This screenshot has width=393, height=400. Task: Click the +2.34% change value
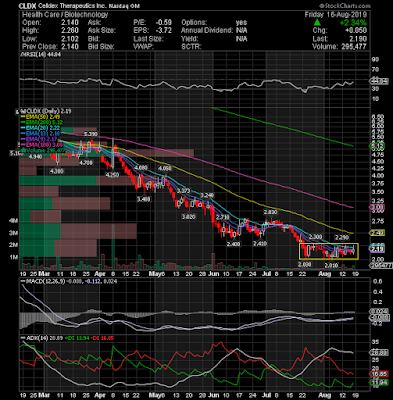(353, 23)
